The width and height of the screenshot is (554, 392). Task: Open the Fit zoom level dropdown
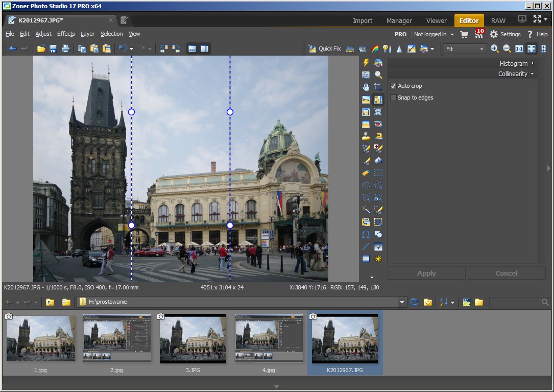464,49
